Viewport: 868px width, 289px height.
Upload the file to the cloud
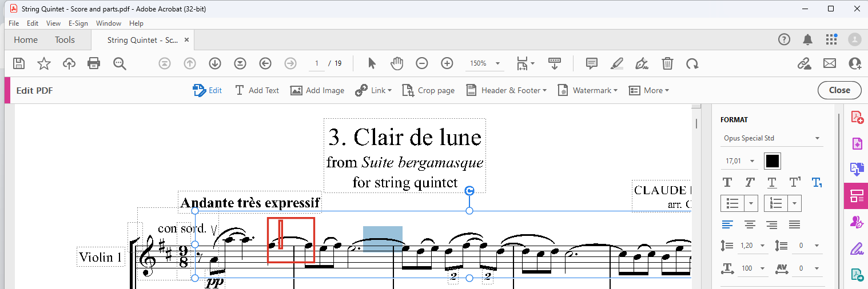pyautogui.click(x=69, y=63)
